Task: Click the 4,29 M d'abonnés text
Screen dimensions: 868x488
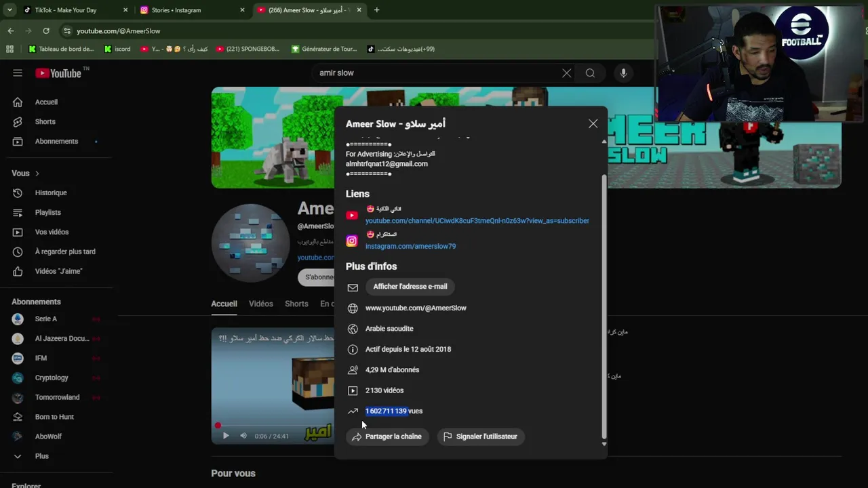Action: pyautogui.click(x=392, y=370)
